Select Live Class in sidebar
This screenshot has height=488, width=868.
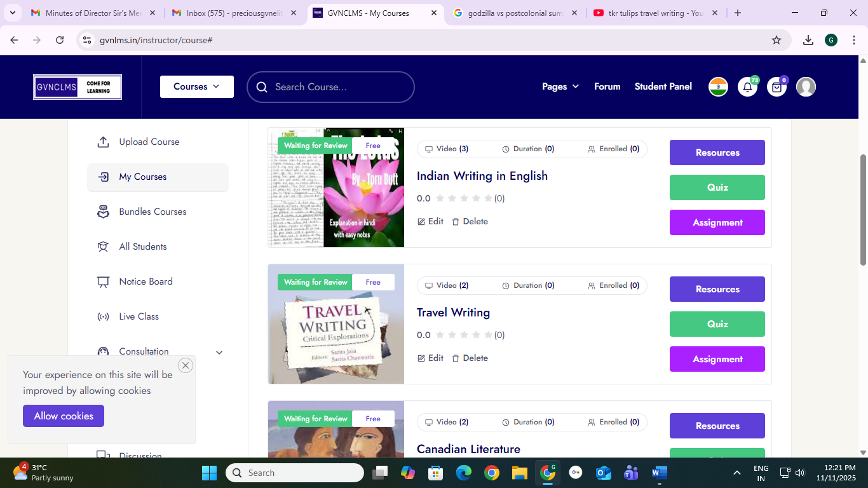tap(139, 316)
